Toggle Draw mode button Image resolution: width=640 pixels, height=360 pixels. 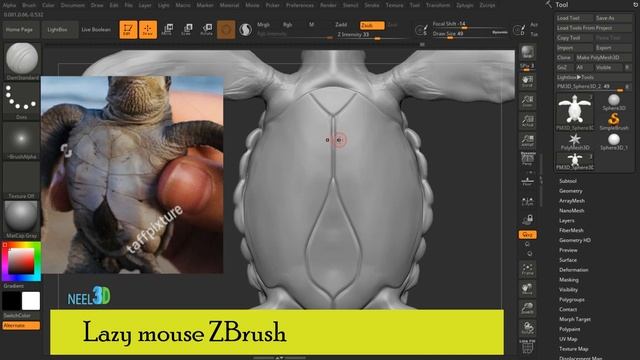[x=148, y=29]
